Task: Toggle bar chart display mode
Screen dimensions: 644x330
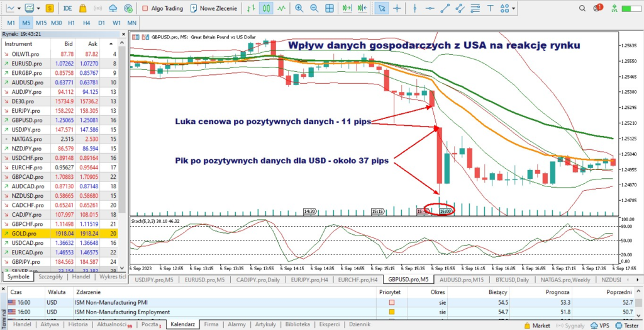Action: [x=251, y=8]
